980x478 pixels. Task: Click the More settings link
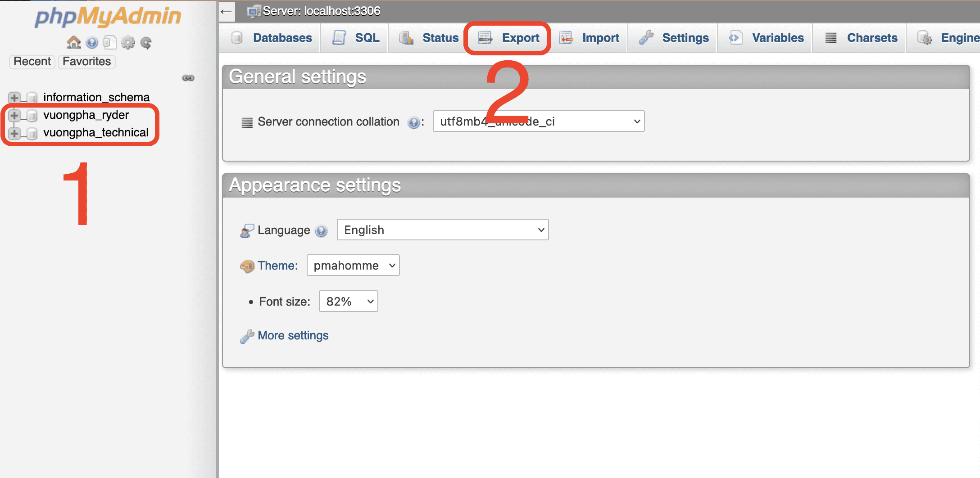pos(293,335)
